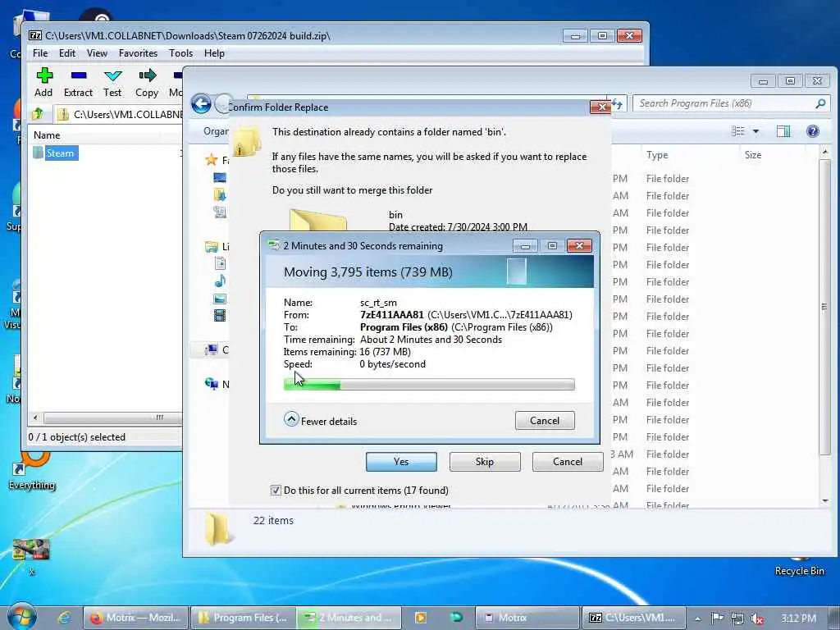Switch to Program Files taskbar button
This screenshot has height=630, width=840.
pyautogui.click(x=243, y=618)
